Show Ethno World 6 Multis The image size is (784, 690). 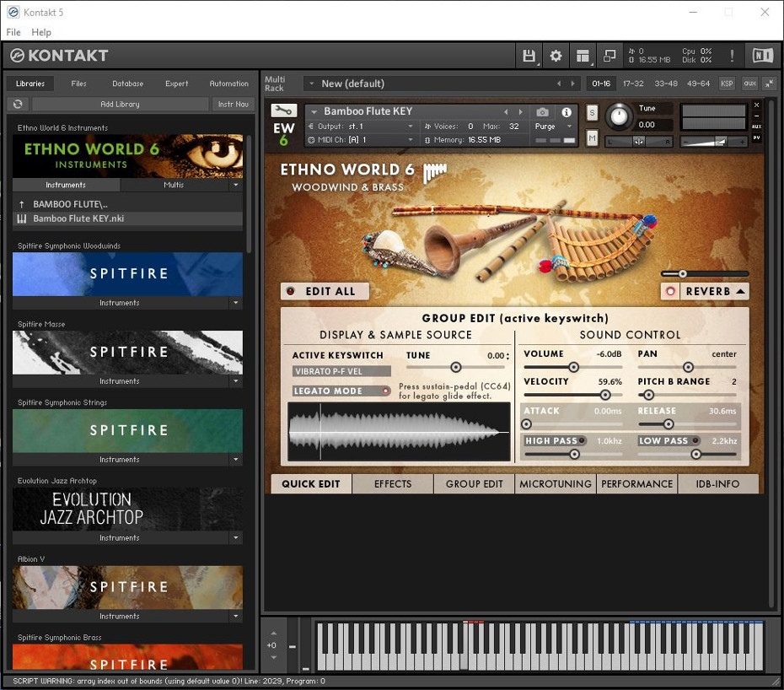coord(174,185)
